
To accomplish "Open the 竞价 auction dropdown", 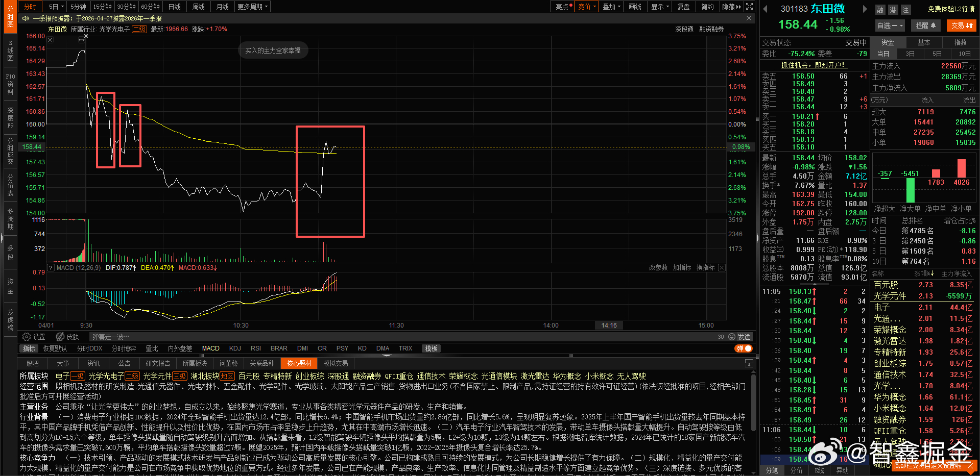I will (x=587, y=7).
